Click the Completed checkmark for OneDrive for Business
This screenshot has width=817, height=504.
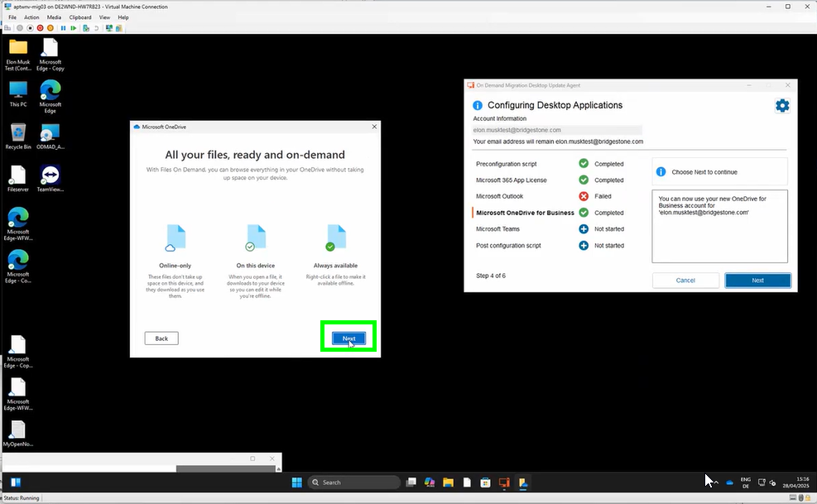[x=584, y=213]
